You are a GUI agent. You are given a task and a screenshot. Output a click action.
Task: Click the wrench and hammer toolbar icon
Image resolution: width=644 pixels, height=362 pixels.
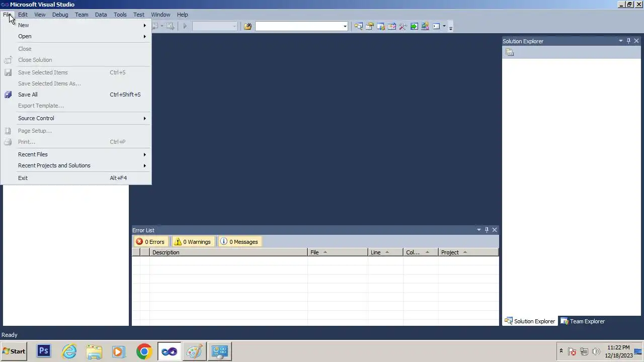[x=403, y=26]
